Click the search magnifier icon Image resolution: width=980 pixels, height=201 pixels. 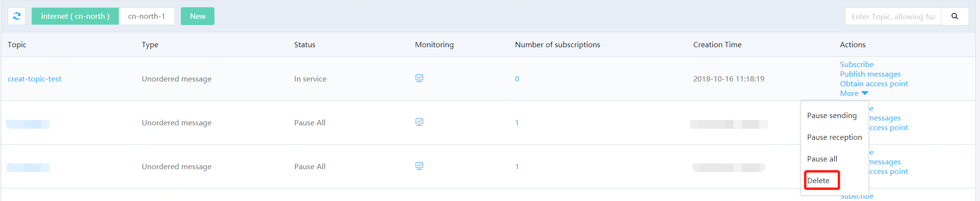click(x=955, y=16)
